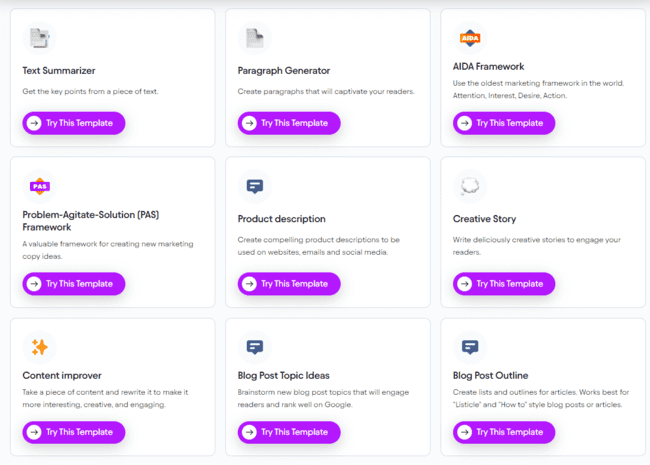Click the Content improver sparkle icon

click(39, 347)
